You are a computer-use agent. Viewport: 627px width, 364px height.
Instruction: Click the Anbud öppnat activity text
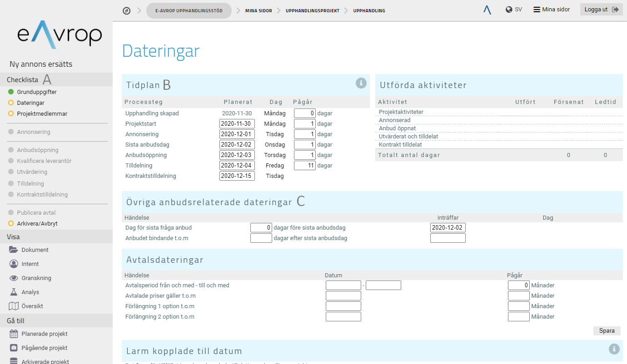pyautogui.click(x=398, y=128)
